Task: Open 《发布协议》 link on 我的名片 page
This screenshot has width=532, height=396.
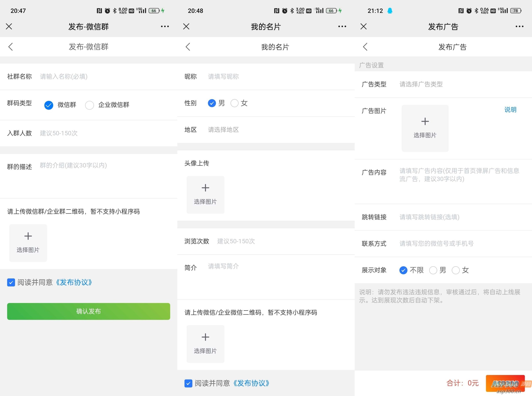Action: click(251, 383)
